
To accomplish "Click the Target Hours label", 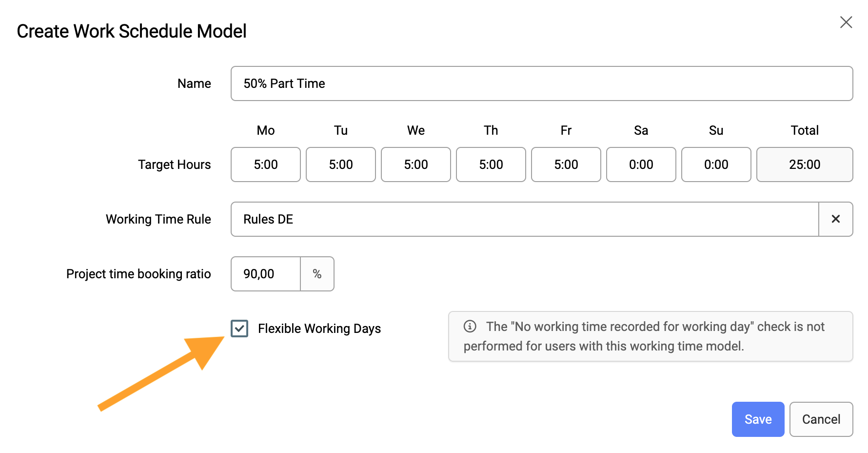I will (174, 165).
